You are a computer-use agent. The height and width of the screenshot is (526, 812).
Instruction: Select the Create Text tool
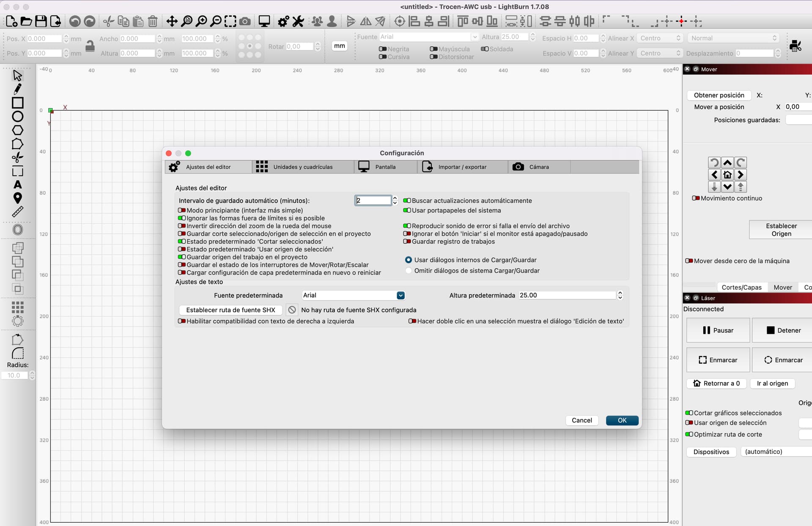click(17, 185)
